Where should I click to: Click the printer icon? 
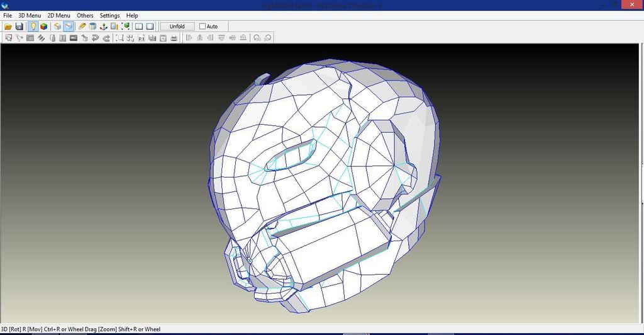[174, 38]
